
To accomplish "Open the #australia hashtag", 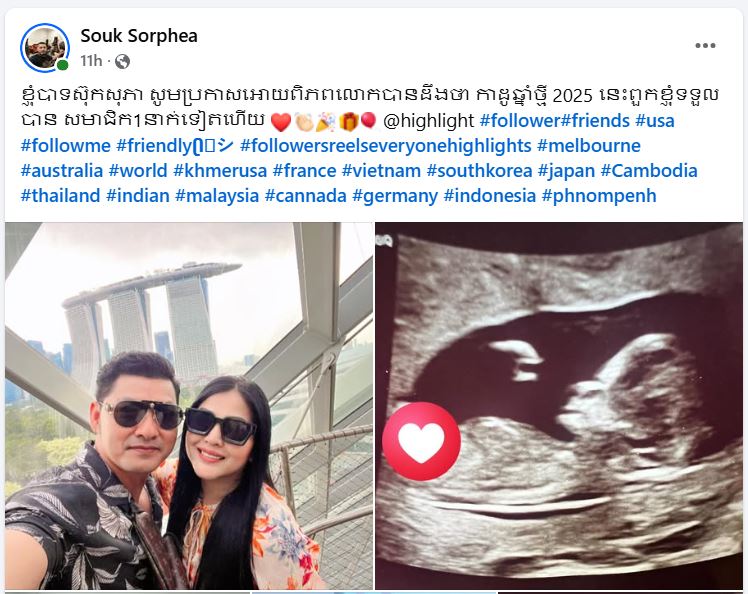I will [x=62, y=170].
